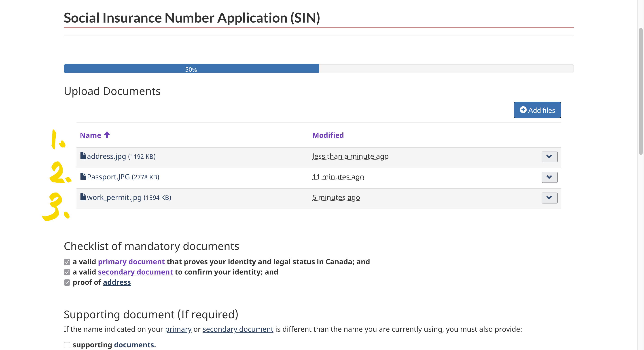This screenshot has width=644, height=350.
Task: Open the address.jpg file
Action: tap(106, 156)
